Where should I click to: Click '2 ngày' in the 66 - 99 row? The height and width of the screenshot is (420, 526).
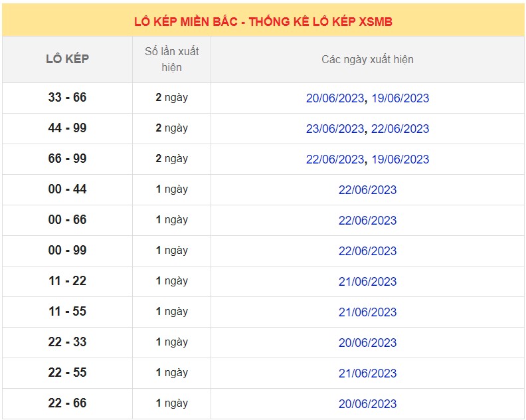(x=172, y=159)
